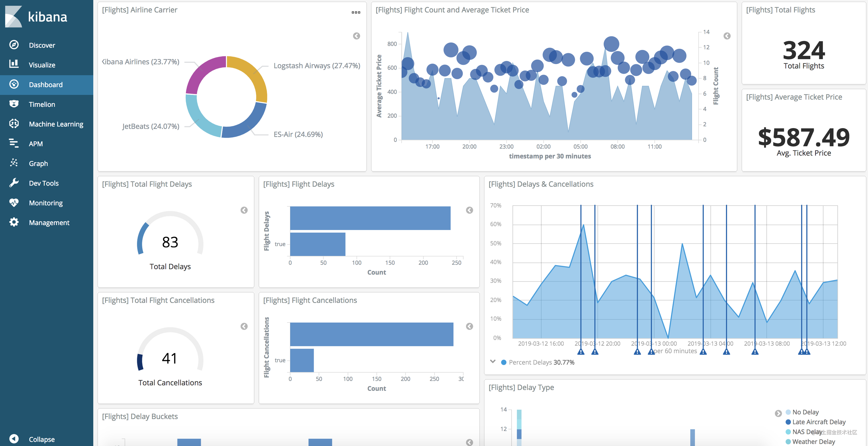The height and width of the screenshot is (446, 868).
Task: Click the true bar in Flight Delays
Action: tap(317, 244)
